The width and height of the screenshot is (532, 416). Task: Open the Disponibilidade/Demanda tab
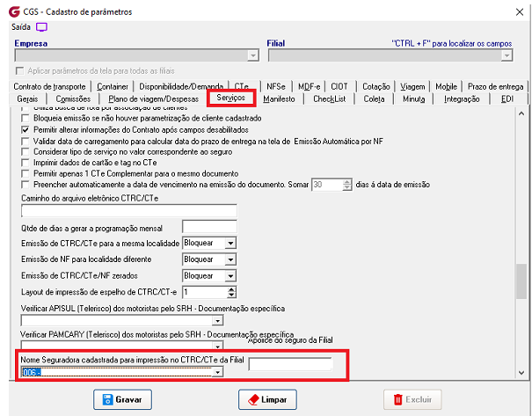(x=181, y=87)
